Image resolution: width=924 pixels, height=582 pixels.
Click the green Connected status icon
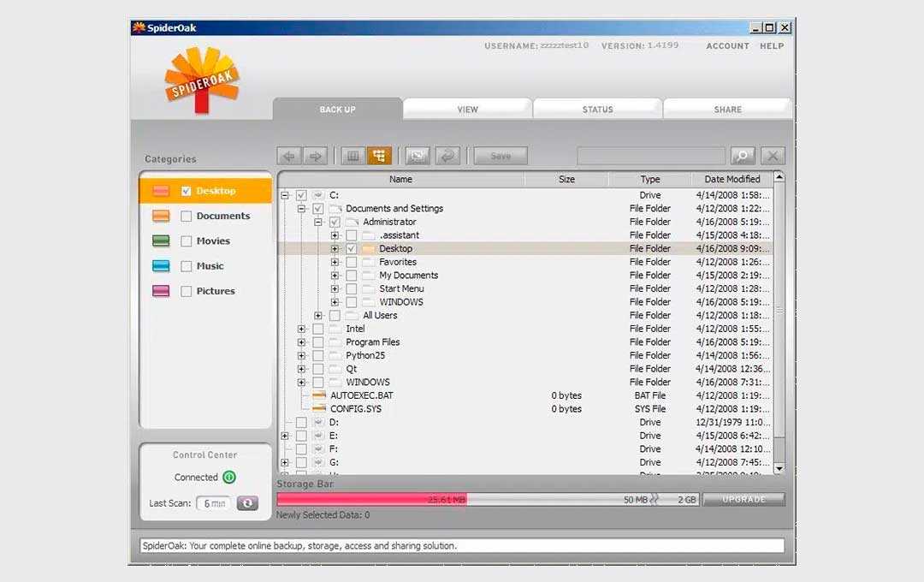click(x=229, y=477)
